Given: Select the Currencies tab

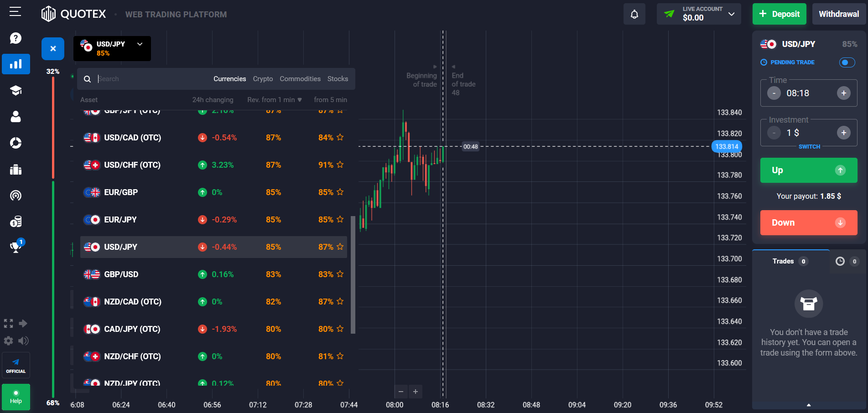Looking at the screenshot, I should [230, 79].
